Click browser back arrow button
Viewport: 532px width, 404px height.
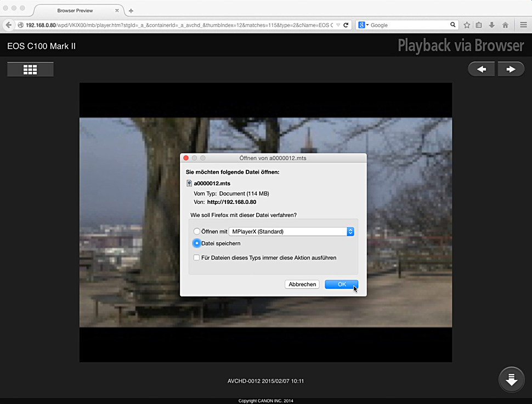pos(9,25)
